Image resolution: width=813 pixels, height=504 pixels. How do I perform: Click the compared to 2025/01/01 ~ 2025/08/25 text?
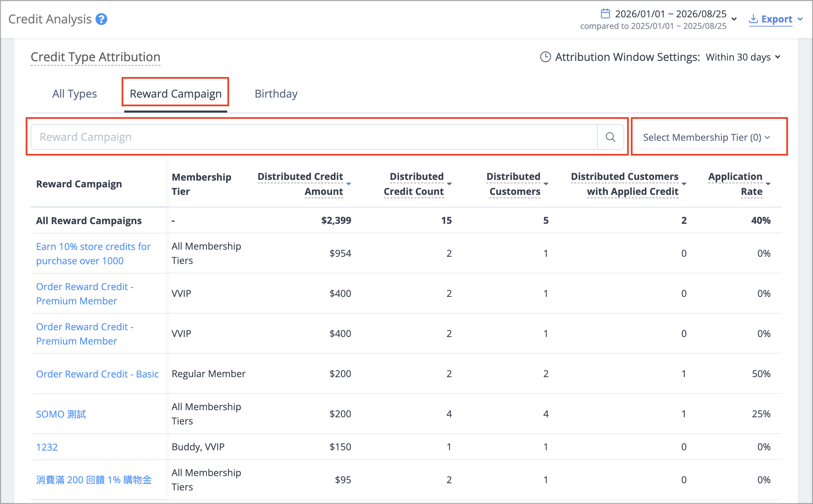tap(653, 26)
